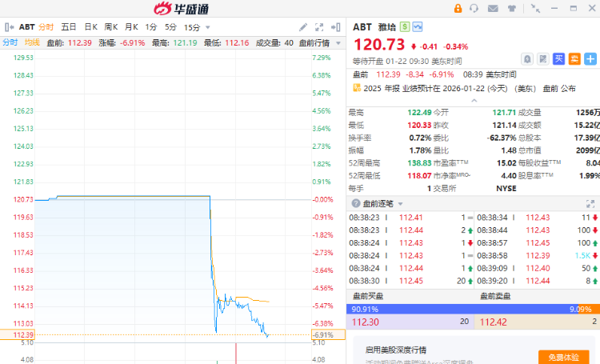Click the green dollar badge beside 雅培

pos(405,26)
